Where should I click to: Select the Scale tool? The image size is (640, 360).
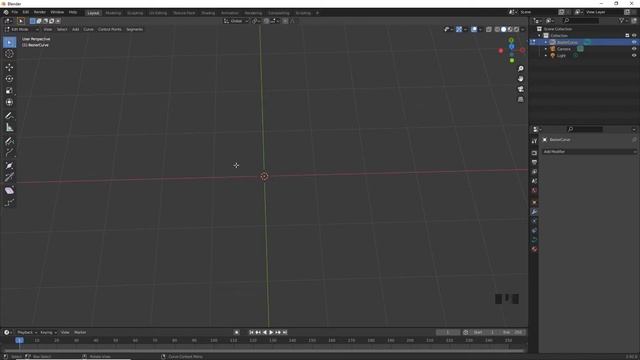tap(9, 91)
